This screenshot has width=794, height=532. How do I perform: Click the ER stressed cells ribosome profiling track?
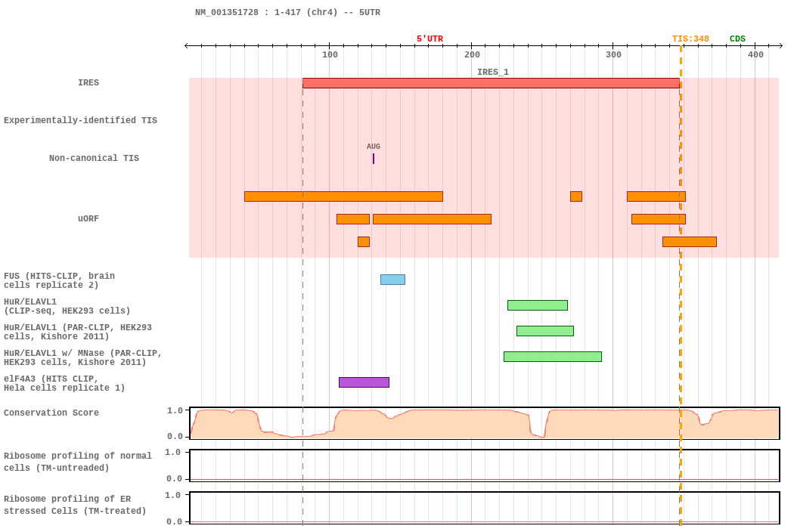(484, 508)
